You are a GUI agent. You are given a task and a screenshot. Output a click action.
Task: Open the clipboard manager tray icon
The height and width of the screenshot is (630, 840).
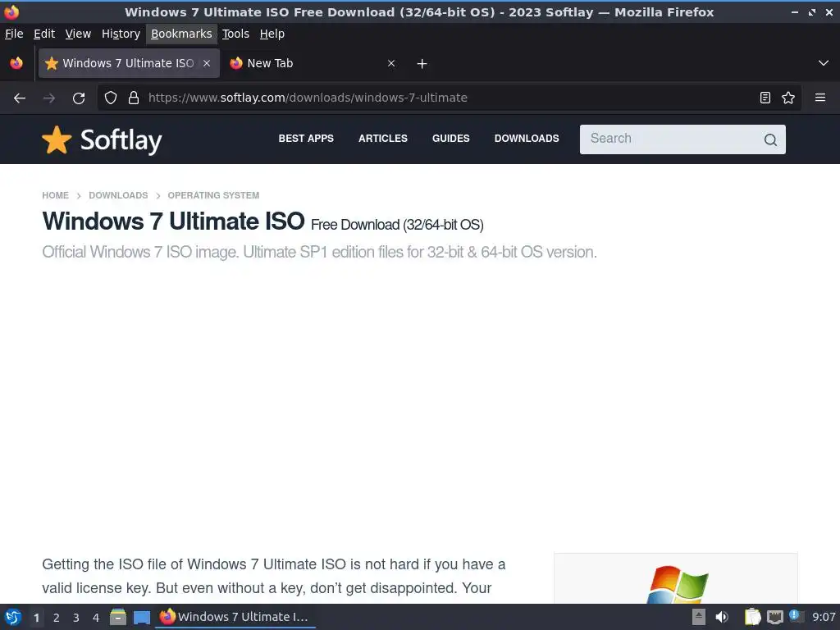[753, 617]
